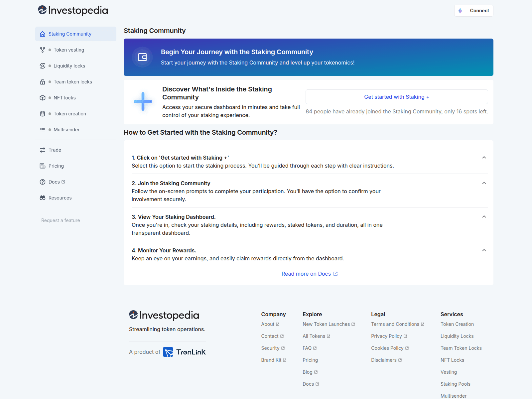
Task: Click the external-link icon beside footer About
Action: click(278, 324)
